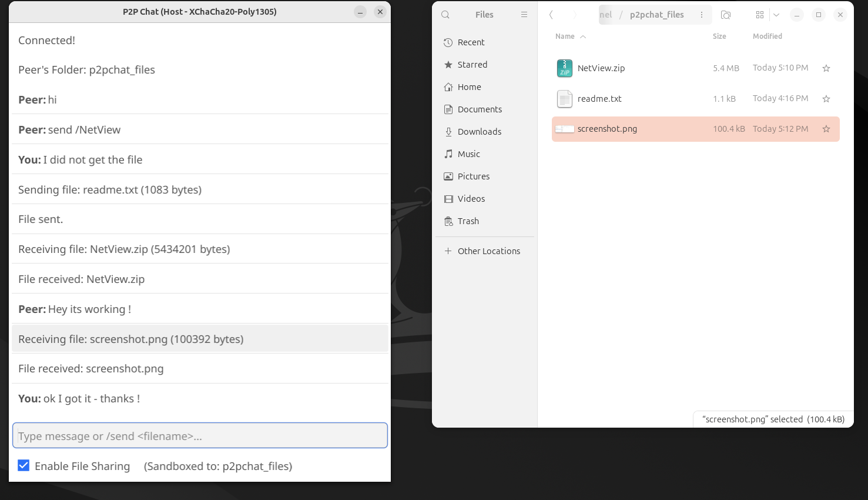The height and width of the screenshot is (500, 868).
Task: Click the chat message input field
Action: [200, 435]
